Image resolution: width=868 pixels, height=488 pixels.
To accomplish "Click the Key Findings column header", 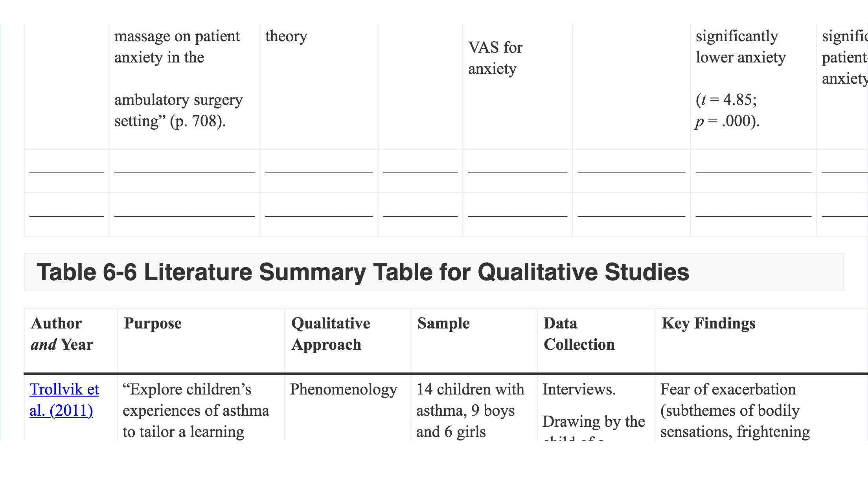I will [x=708, y=323].
